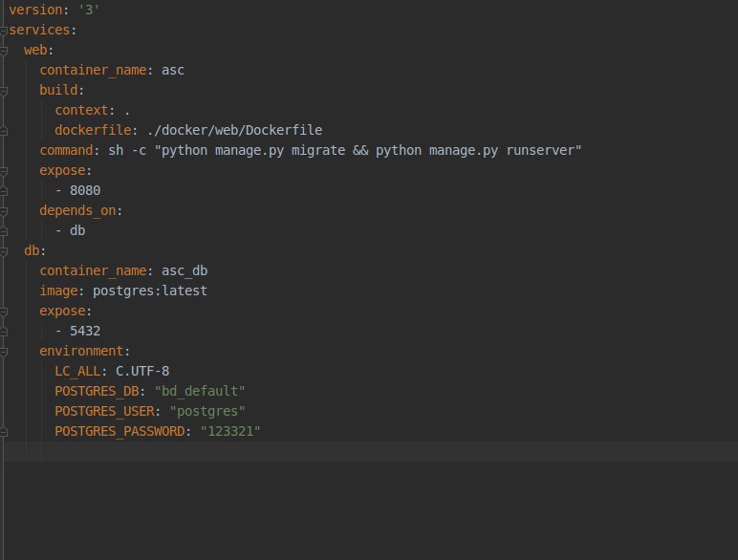Image resolution: width=738 pixels, height=560 pixels.
Task: Click the build key
Action: 58,90
